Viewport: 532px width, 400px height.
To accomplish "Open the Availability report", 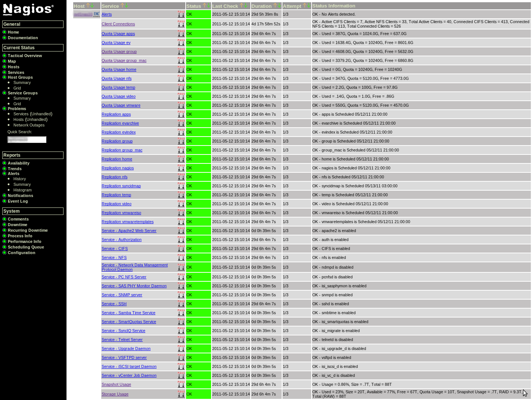I will pyautogui.click(x=19, y=163).
